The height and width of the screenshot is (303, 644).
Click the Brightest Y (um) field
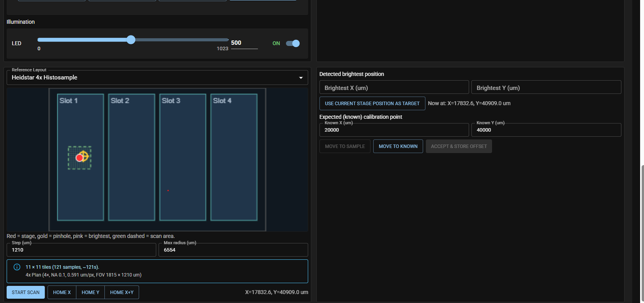coord(546,87)
